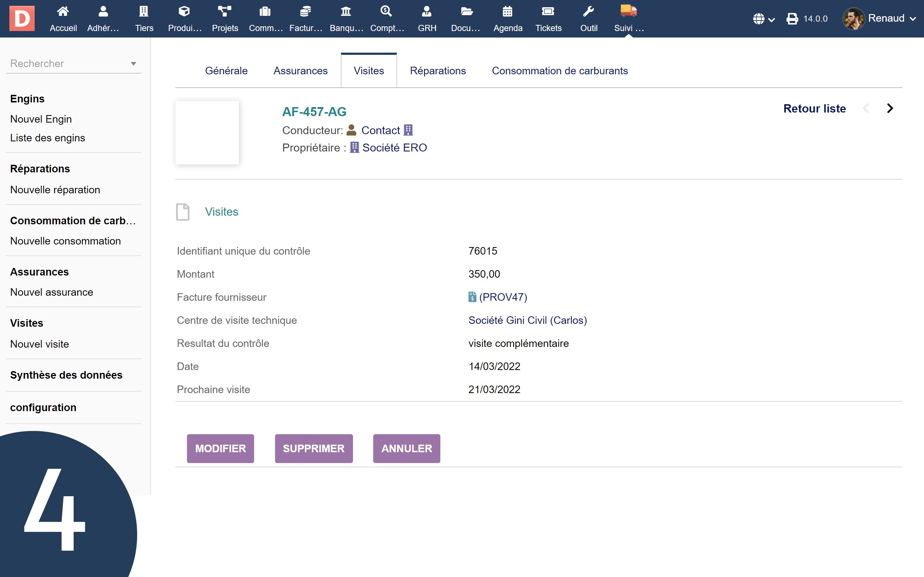This screenshot has width=924, height=577.
Task: Select Nouvel visite in sidebar
Action: [x=39, y=344]
